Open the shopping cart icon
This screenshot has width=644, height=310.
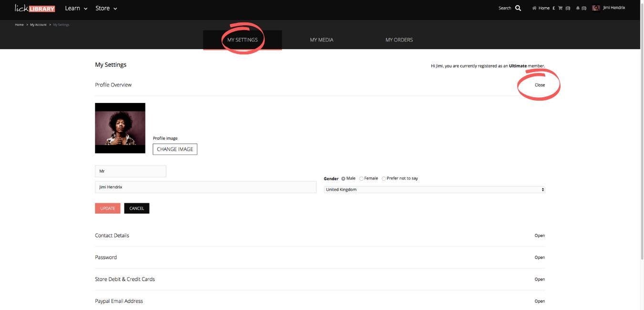pos(561,8)
